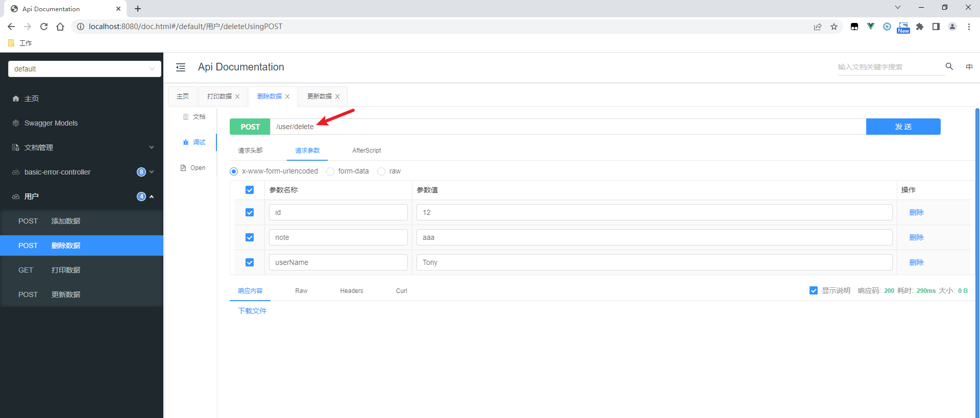
Task: Uncheck the userName parameter checkbox
Action: 250,262
